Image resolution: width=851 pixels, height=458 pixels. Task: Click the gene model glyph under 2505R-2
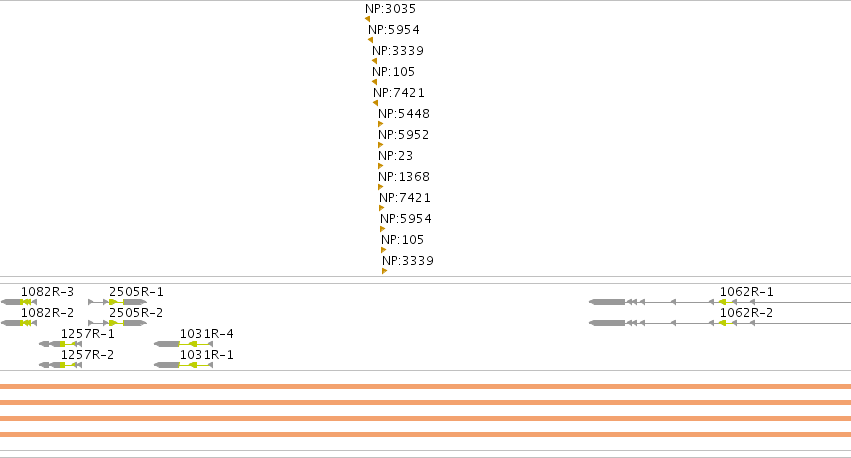pyautogui.click(x=117, y=323)
